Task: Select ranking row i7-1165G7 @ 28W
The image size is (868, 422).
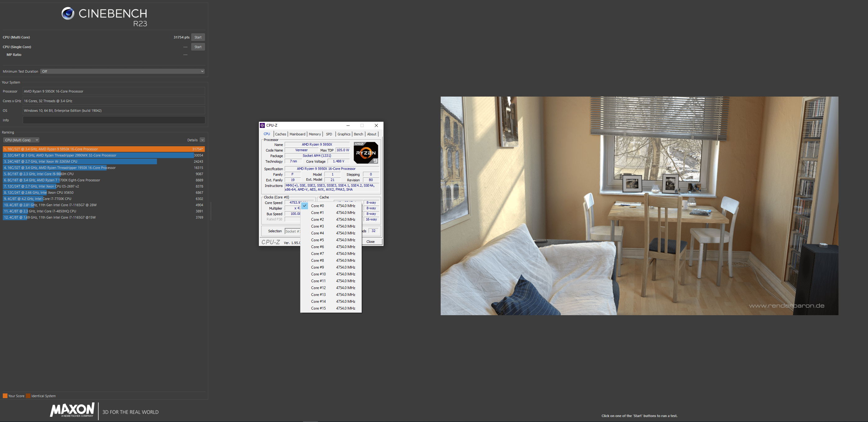Action: tap(104, 205)
